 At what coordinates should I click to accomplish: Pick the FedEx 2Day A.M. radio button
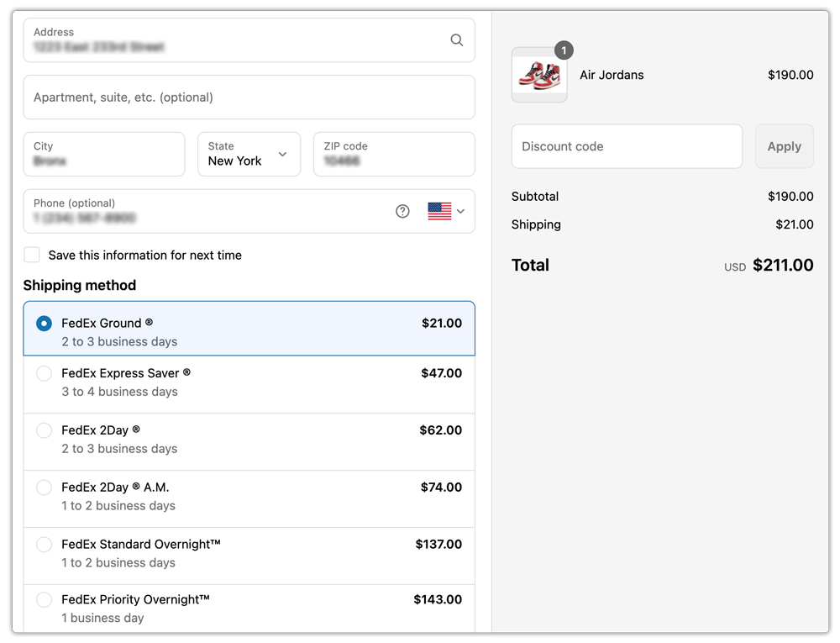(x=44, y=488)
